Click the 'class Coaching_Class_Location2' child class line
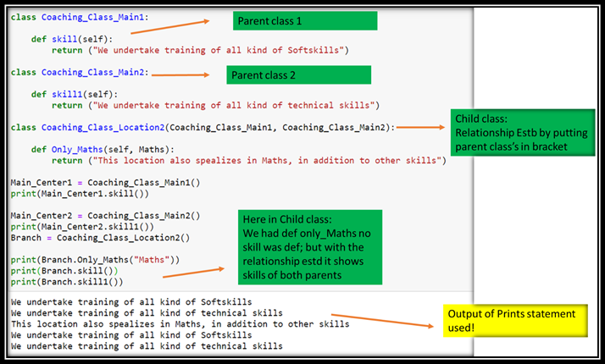This screenshot has width=605, height=364. click(x=203, y=128)
